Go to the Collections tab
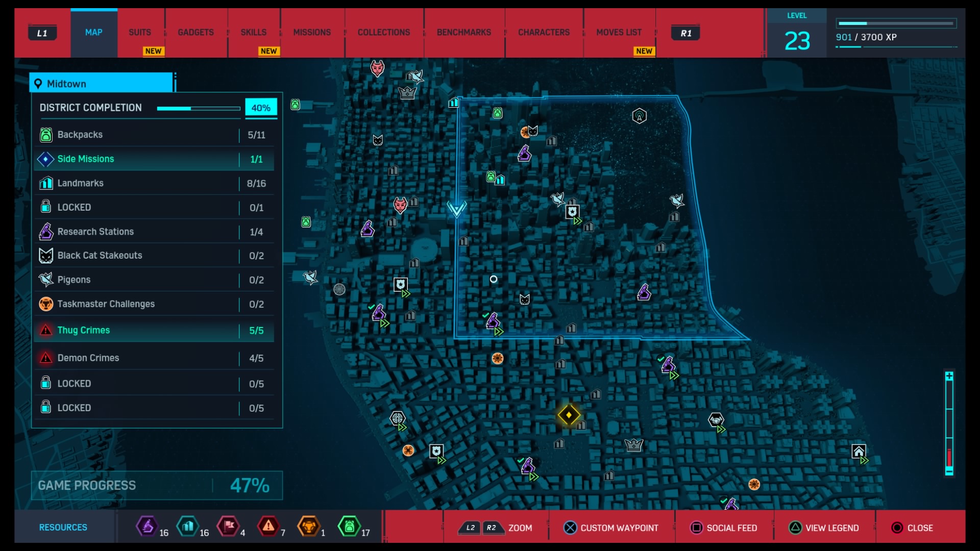The image size is (980, 551). coord(384,33)
